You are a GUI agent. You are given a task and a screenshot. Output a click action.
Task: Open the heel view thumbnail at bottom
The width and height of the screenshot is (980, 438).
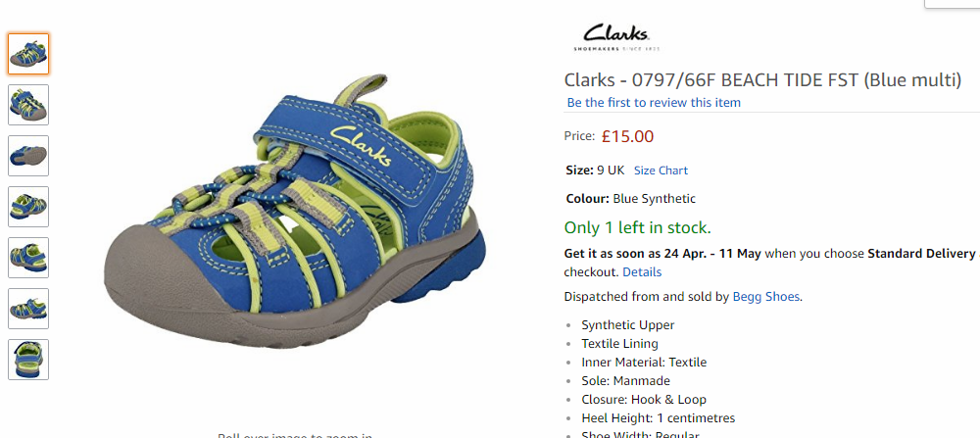click(28, 360)
